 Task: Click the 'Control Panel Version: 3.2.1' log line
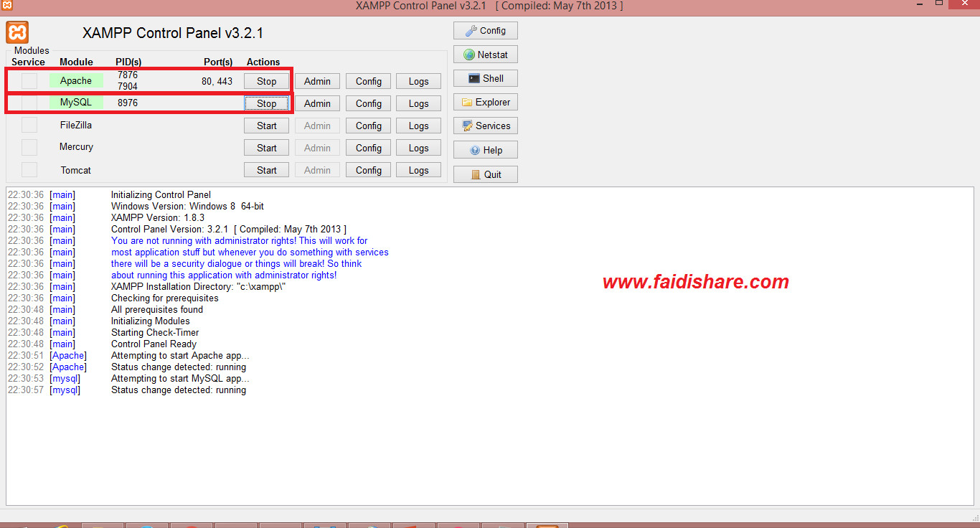pyautogui.click(x=229, y=229)
